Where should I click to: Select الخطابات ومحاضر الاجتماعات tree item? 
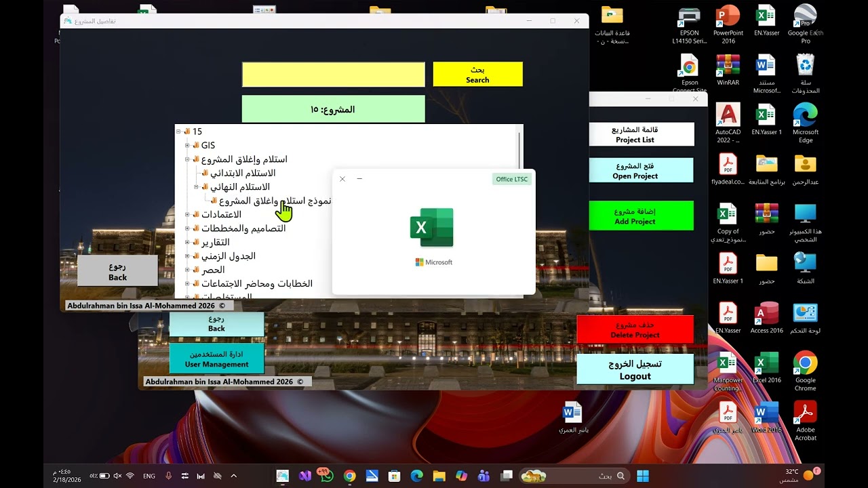(256, 283)
